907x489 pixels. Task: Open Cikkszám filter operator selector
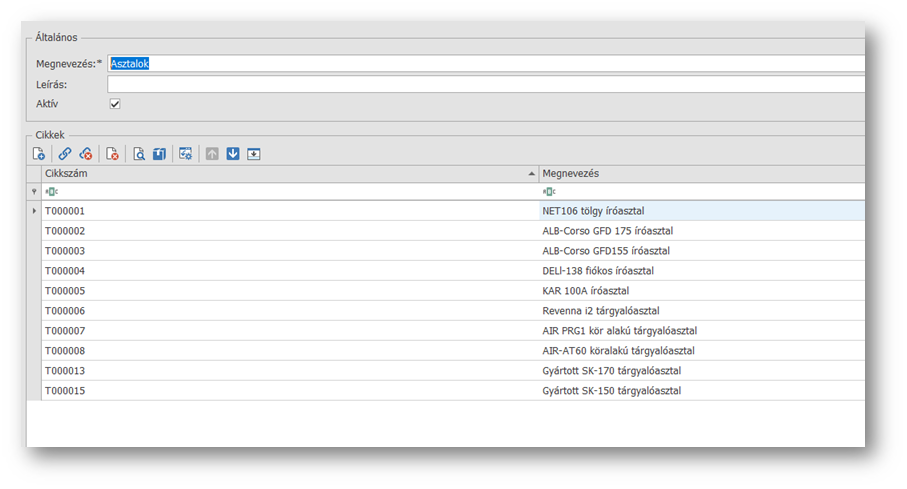click(50, 192)
